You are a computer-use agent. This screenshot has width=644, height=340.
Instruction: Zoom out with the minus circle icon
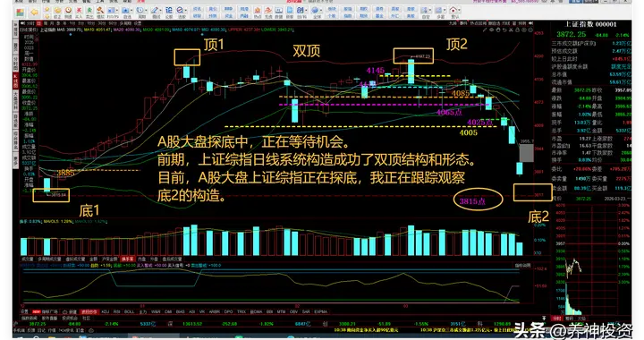[530, 30]
